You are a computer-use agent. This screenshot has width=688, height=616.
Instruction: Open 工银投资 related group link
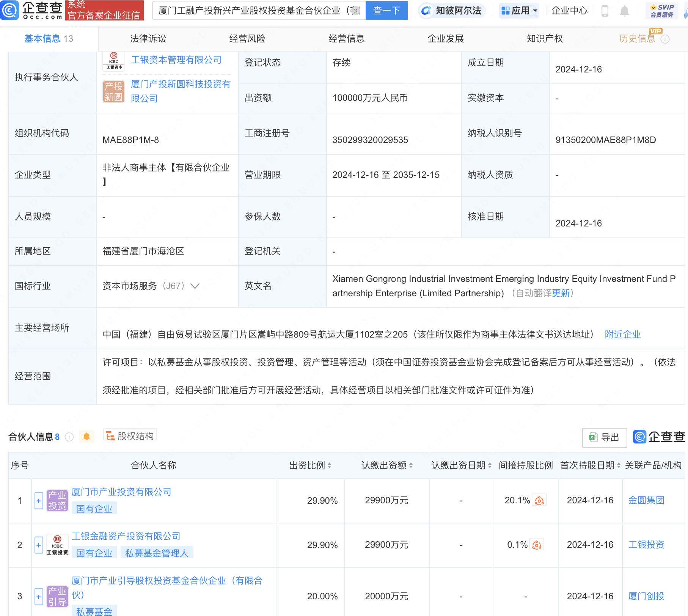pos(646,545)
